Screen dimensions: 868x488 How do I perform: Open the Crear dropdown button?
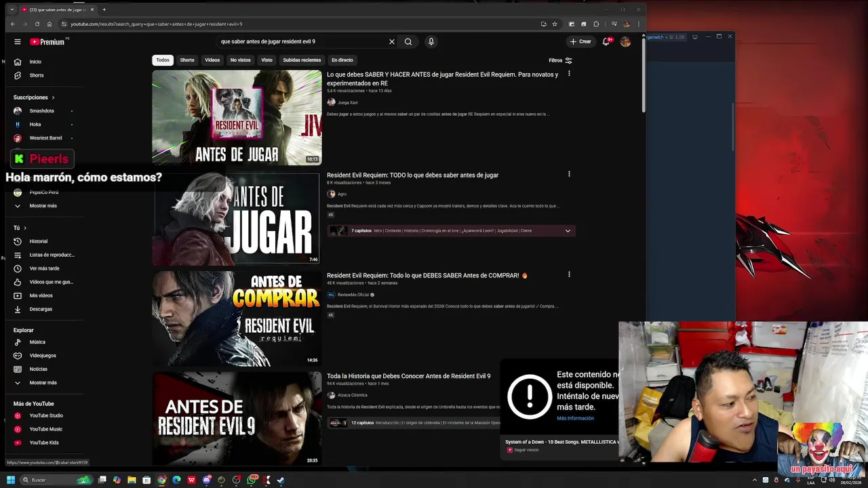(580, 41)
